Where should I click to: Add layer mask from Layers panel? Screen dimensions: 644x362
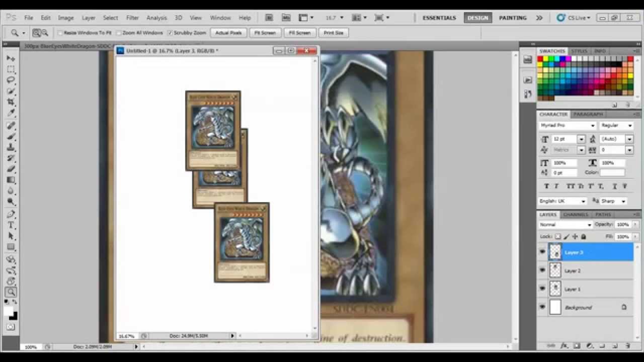point(577,346)
